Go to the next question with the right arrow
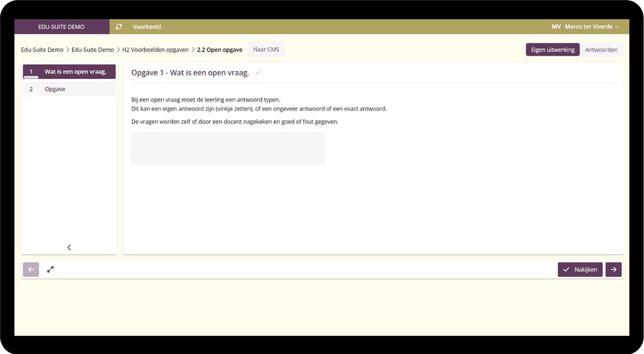The image size is (644, 354). click(613, 270)
